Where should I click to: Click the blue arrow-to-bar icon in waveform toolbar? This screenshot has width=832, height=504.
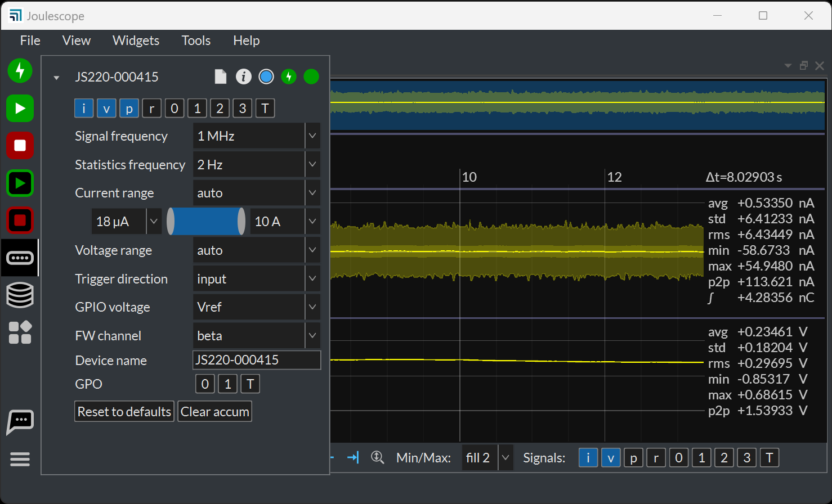[353, 457]
